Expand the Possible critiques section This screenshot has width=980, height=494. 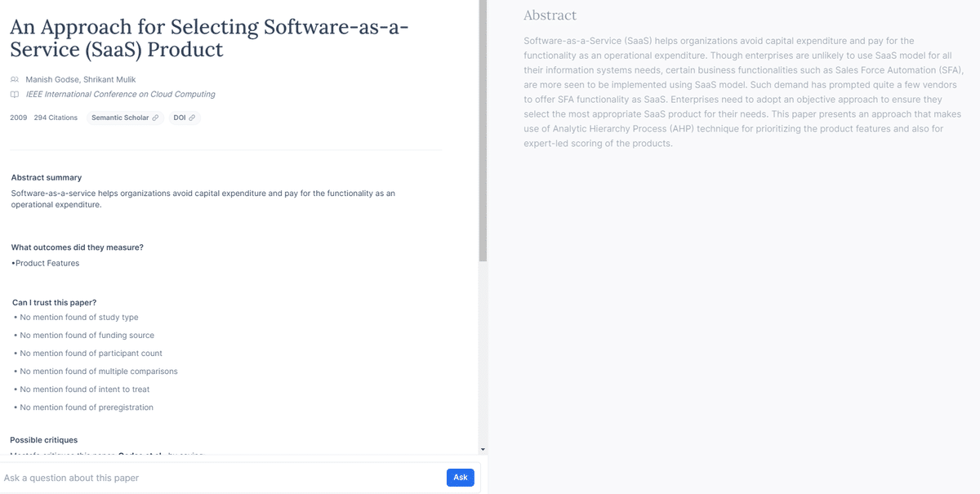(x=43, y=439)
